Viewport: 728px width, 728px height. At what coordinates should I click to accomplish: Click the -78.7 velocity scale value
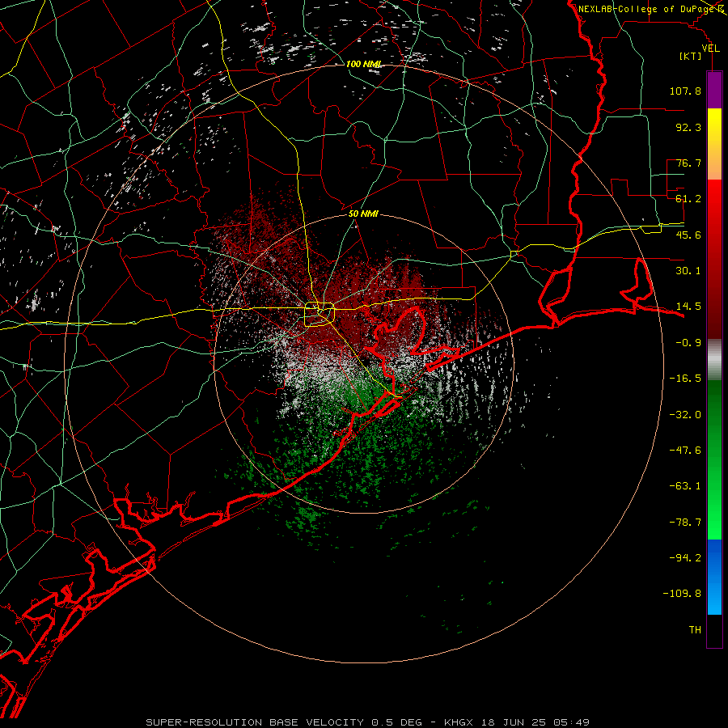(x=685, y=523)
